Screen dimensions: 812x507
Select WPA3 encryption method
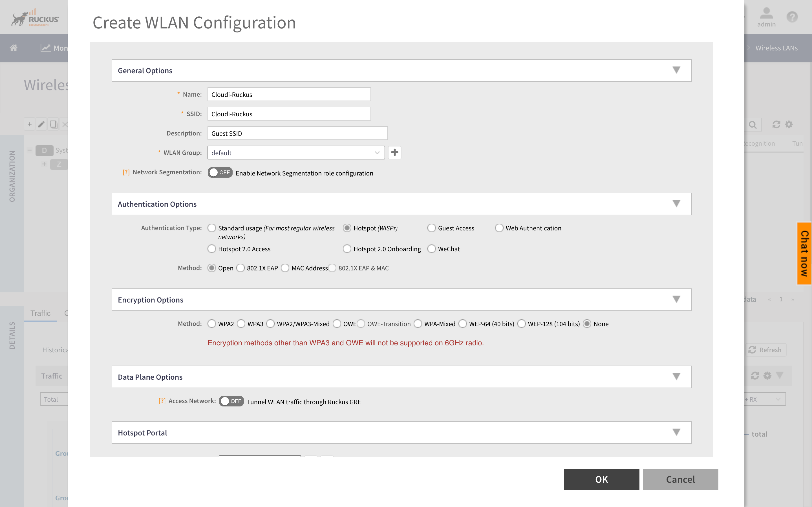pos(242,324)
